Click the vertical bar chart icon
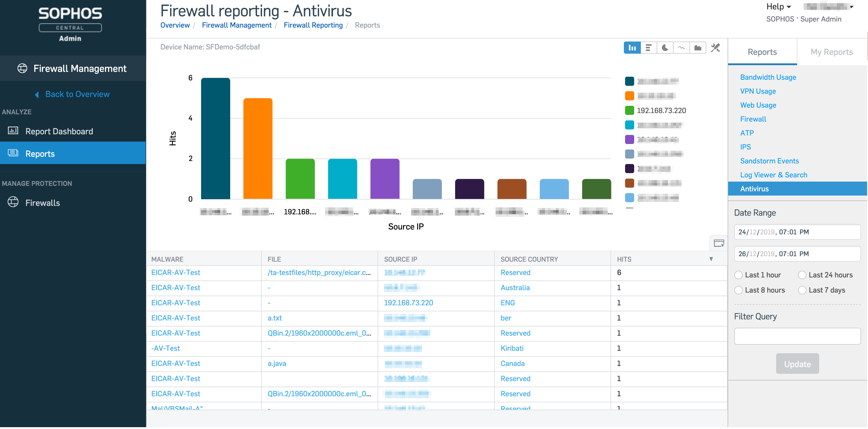The image size is (868, 429). (x=632, y=48)
